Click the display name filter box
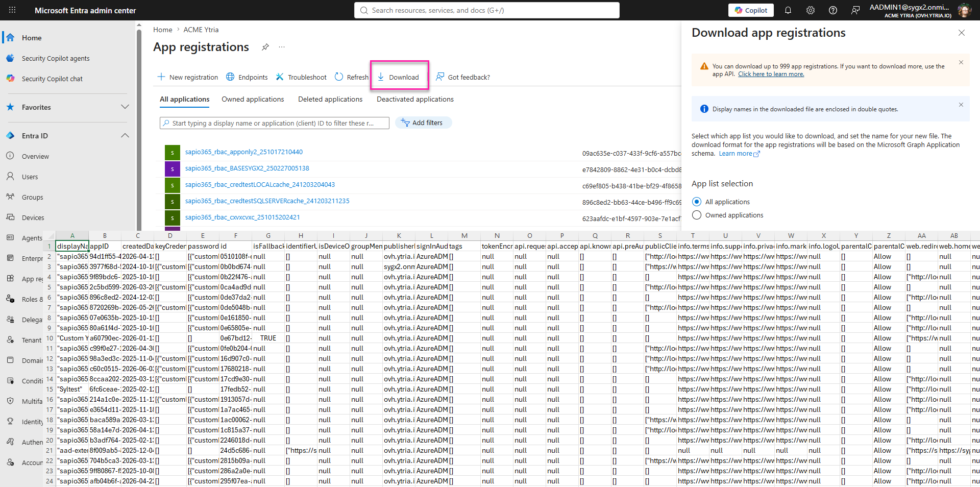The height and width of the screenshot is (487, 980). [275, 123]
